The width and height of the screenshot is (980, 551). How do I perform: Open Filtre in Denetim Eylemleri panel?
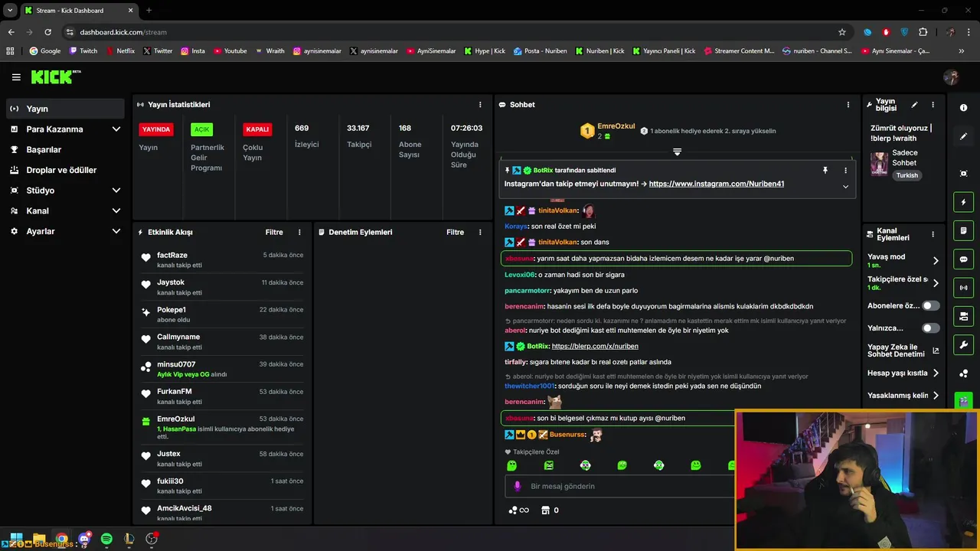pyautogui.click(x=455, y=232)
